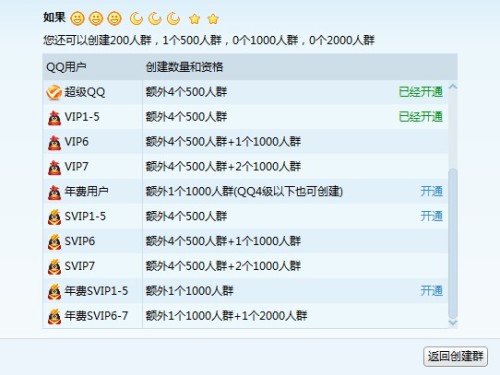This screenshot has height=375, width=500.
Task: Select the VIP7 row label
Action: [x=77, y=166]
